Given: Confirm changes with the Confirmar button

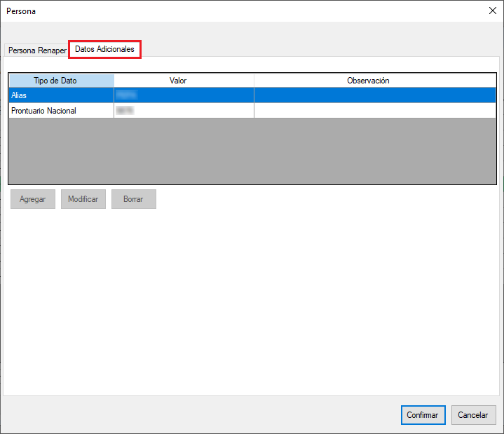Looking at the screenshot, I should tap(423, 415).
